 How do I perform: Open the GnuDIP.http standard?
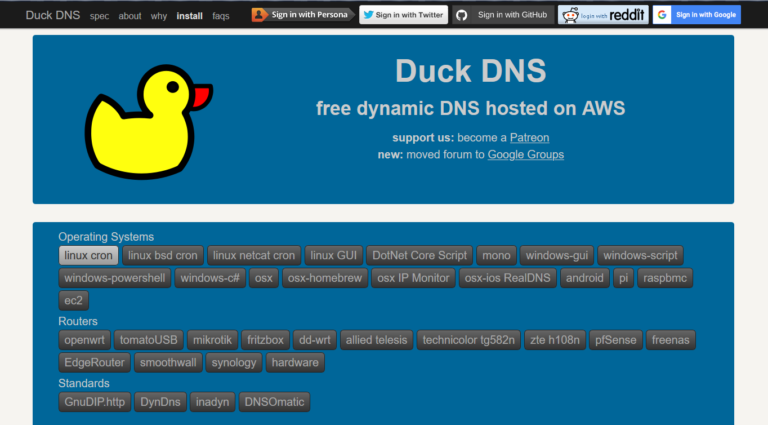pos(95,402)
